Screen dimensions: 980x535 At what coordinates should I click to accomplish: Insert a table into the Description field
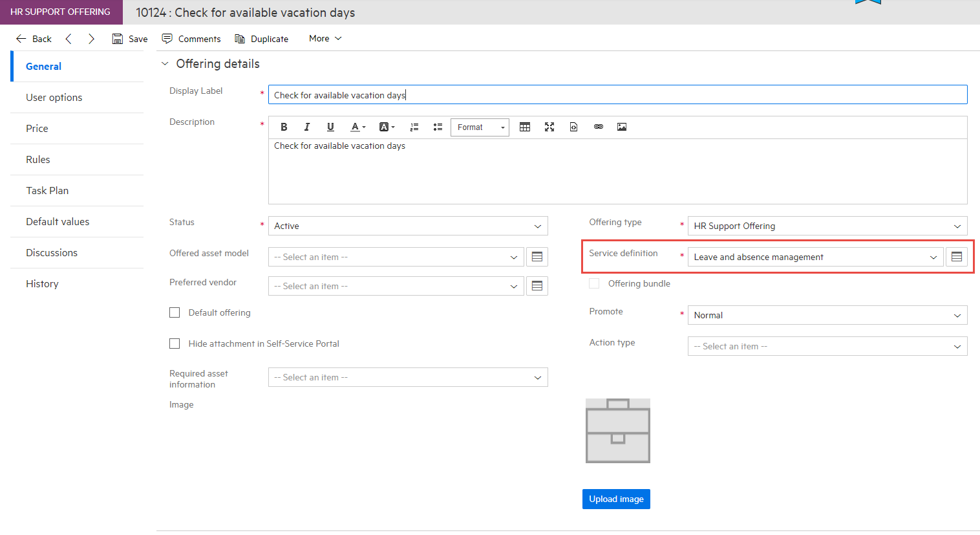525,127
